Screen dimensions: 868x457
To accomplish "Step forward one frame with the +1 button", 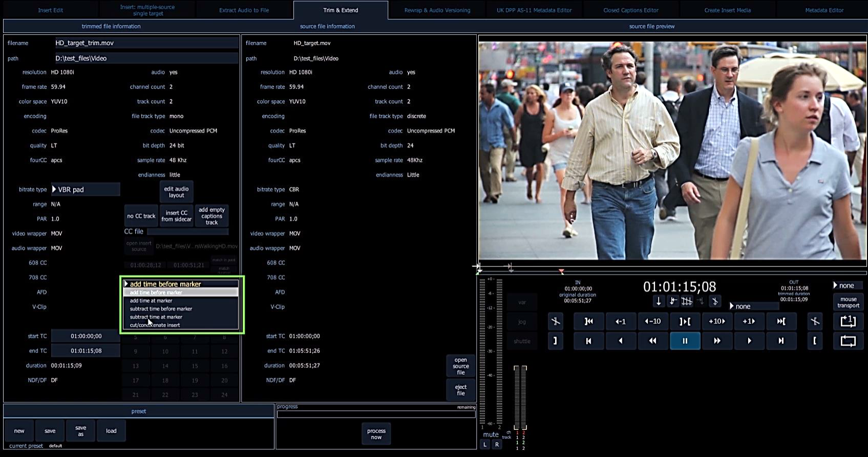I will pos(749,321).
